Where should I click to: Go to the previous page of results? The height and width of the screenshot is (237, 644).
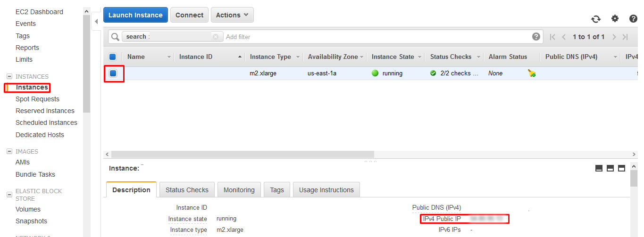point(564,37)
